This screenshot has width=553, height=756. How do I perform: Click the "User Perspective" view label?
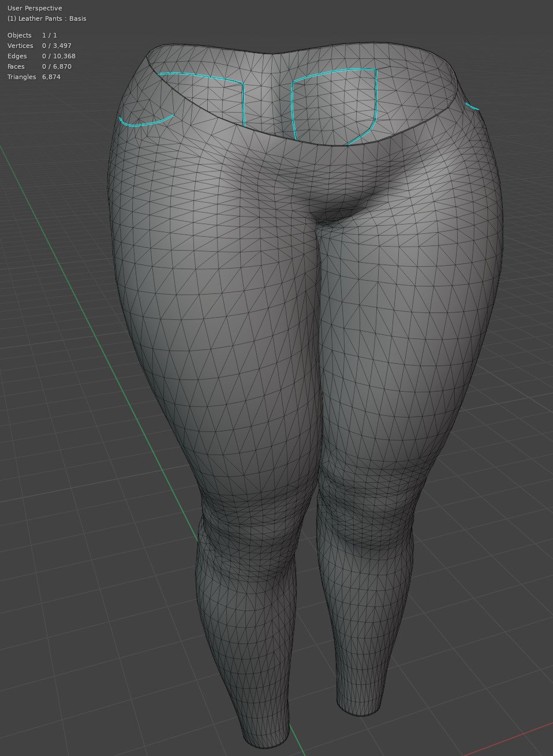(35, 8)
